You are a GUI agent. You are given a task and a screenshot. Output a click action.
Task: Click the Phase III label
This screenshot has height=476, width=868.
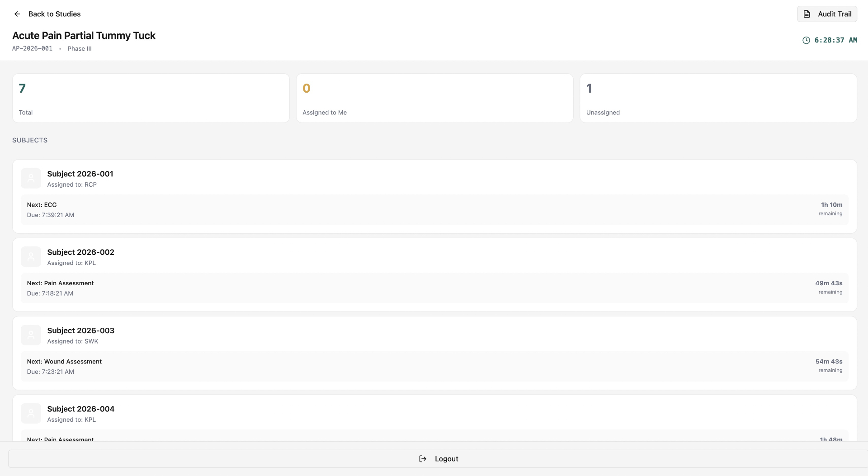(x=80, y=48)
